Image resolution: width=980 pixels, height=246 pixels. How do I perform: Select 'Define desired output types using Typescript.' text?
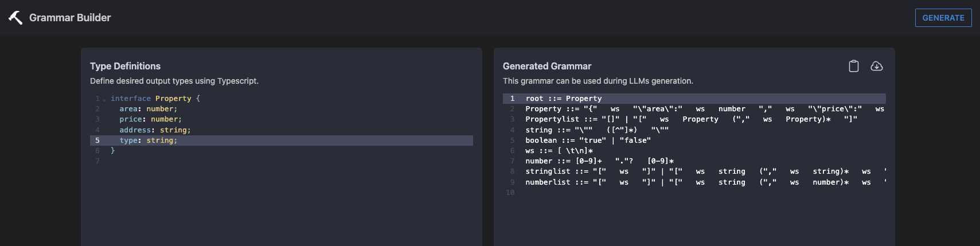tap(174, 81)
